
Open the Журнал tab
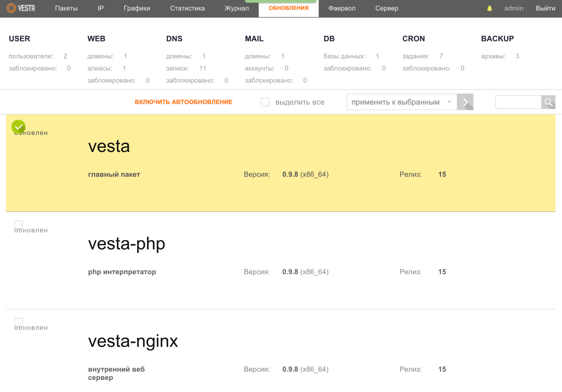point(237,8)
